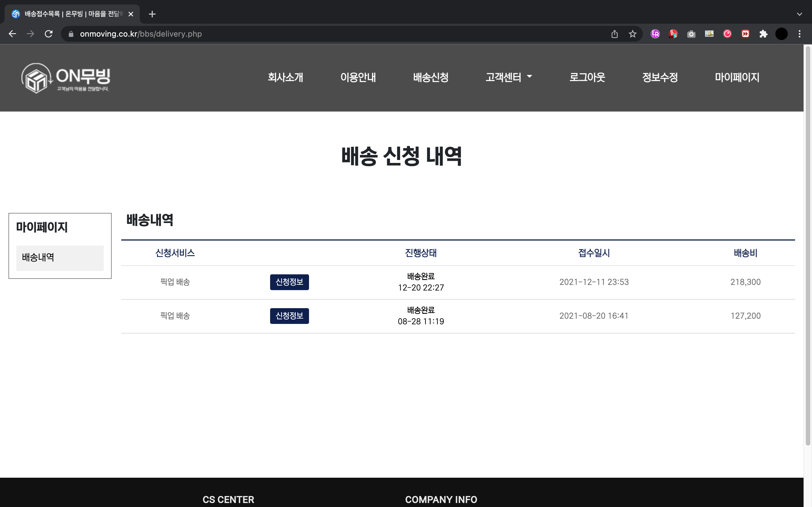This screenshot has height=507, width=812.
Task: Reload the page with the refresh icon
Action: coord(49,34)
